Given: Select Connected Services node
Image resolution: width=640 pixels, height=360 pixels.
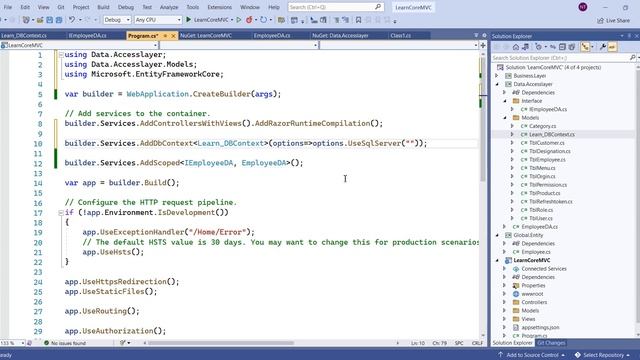Looking at the screenshot, I should pos(544,269).
